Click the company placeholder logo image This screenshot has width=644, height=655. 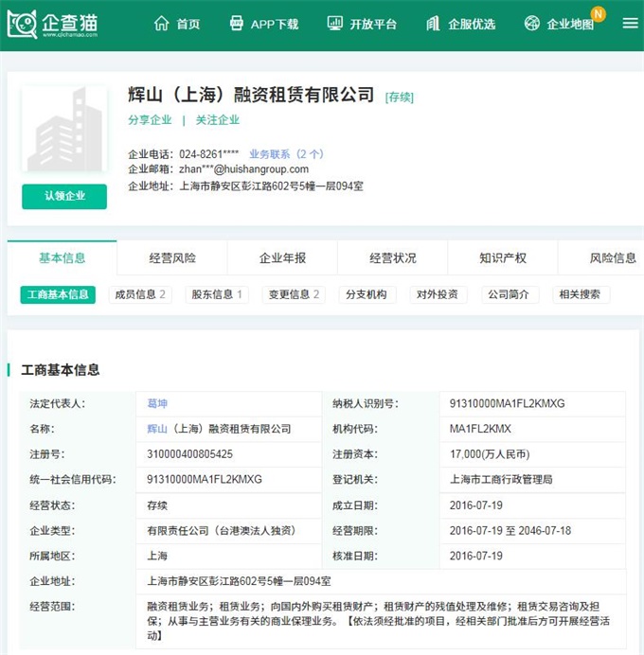click(64, 129)
